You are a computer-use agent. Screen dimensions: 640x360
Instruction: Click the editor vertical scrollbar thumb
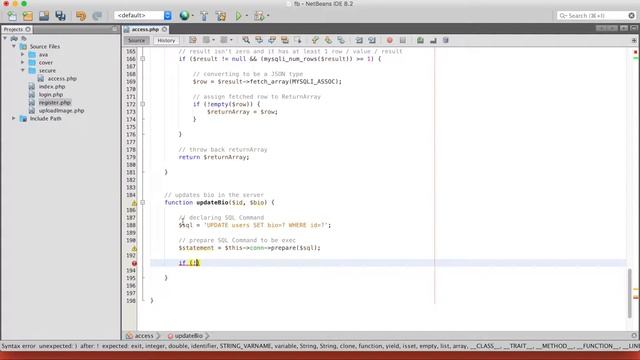(630, 293)
